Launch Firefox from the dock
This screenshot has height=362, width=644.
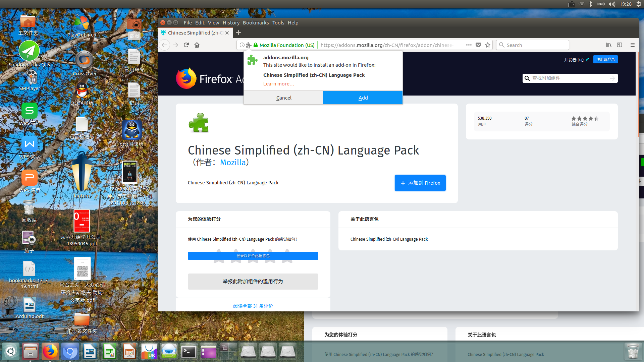click(x=50, y=351)
